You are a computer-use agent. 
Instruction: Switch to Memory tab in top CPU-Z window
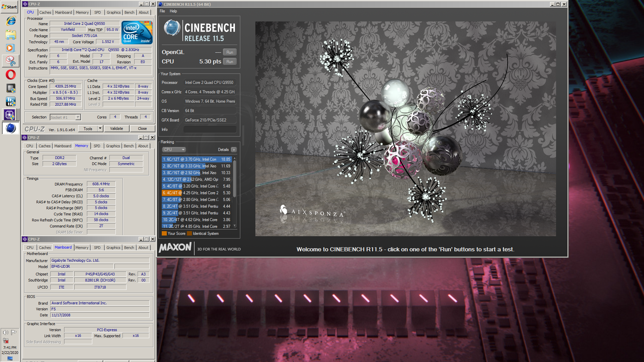pyautogui.click(x=82, y=12)
